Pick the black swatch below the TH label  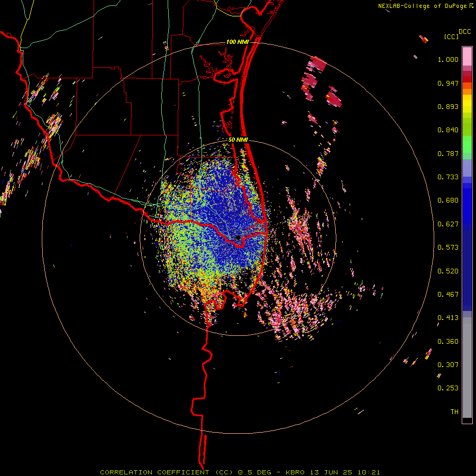(x=467, y=420)
